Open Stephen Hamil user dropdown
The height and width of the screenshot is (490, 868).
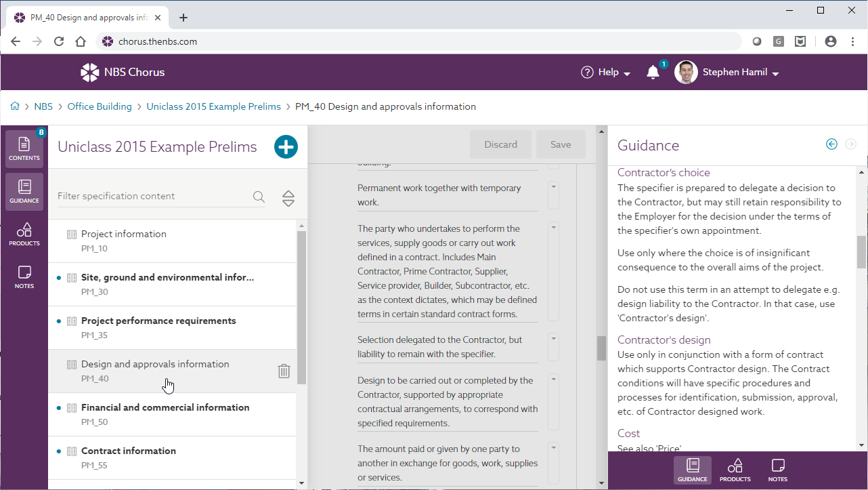click(x=741, y=73)
